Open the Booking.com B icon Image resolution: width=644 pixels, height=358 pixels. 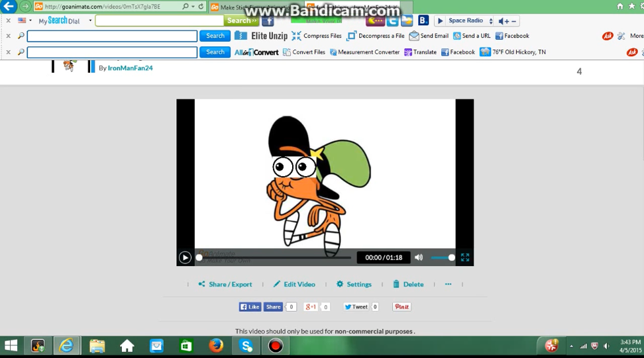pos(423,20)
